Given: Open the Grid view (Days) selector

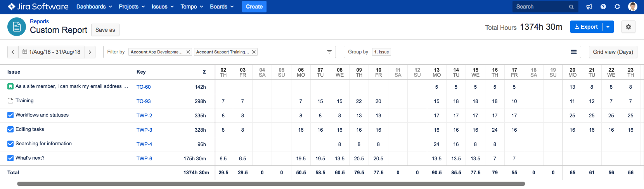Looking at the screenshot, I should [613, 52].
